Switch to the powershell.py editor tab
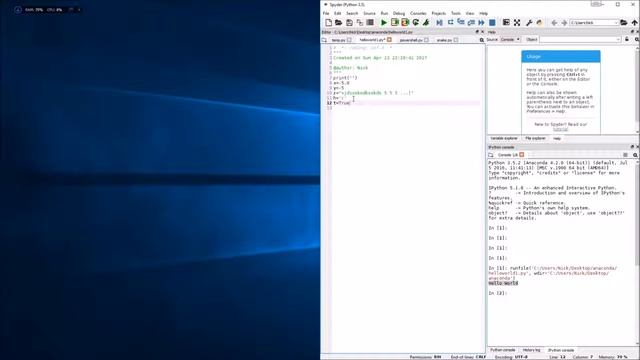This screenshot has height=360, width=640. pyautogui.click(x=411, y=40)
